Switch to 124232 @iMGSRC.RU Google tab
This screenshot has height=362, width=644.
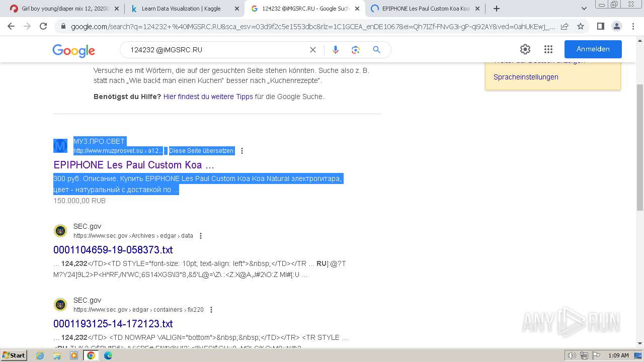point(305,9)
